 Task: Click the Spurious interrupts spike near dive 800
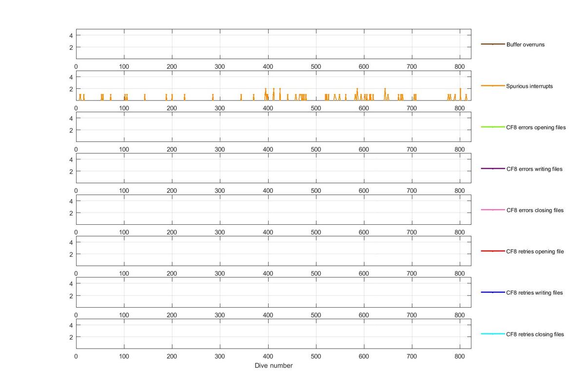460,94
